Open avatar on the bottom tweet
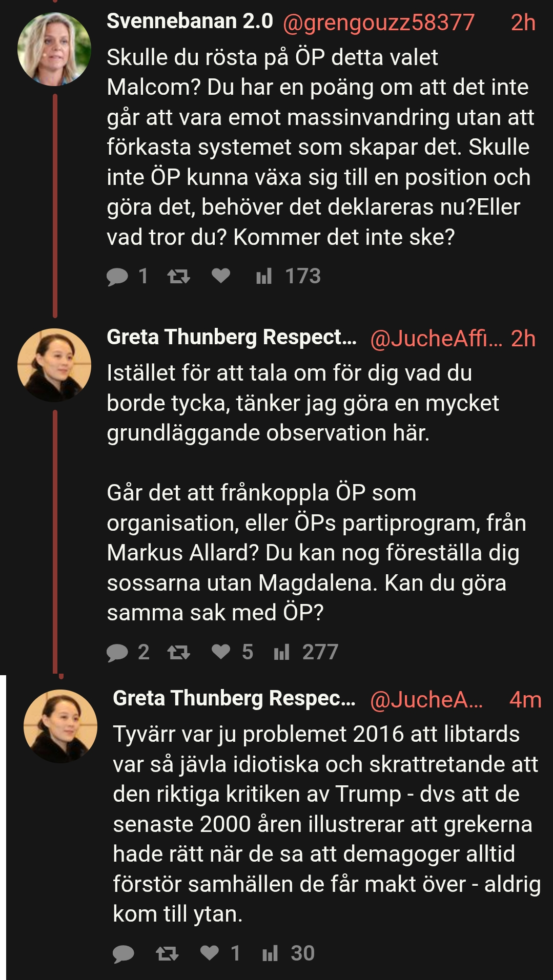 coord(60,726)
